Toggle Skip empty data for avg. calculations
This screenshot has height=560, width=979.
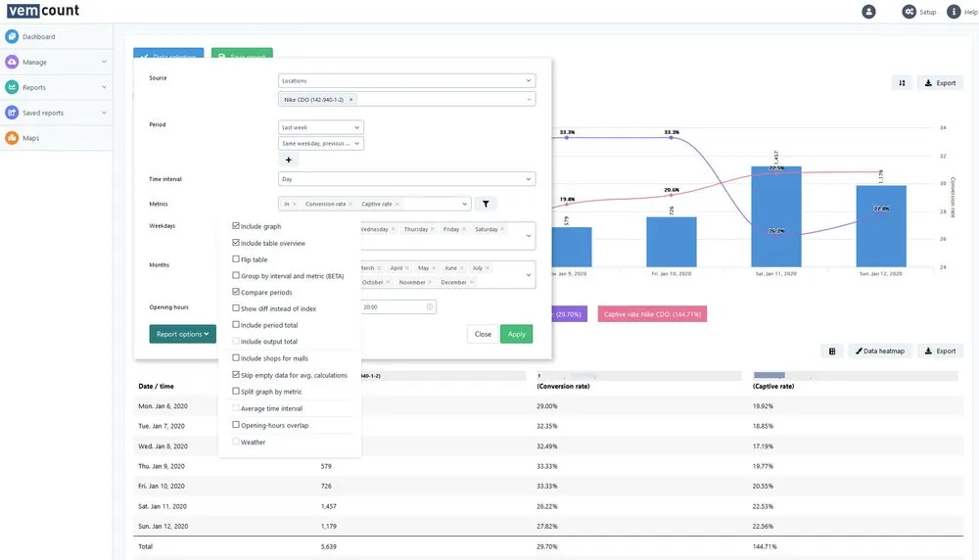(x=236, y=375)
